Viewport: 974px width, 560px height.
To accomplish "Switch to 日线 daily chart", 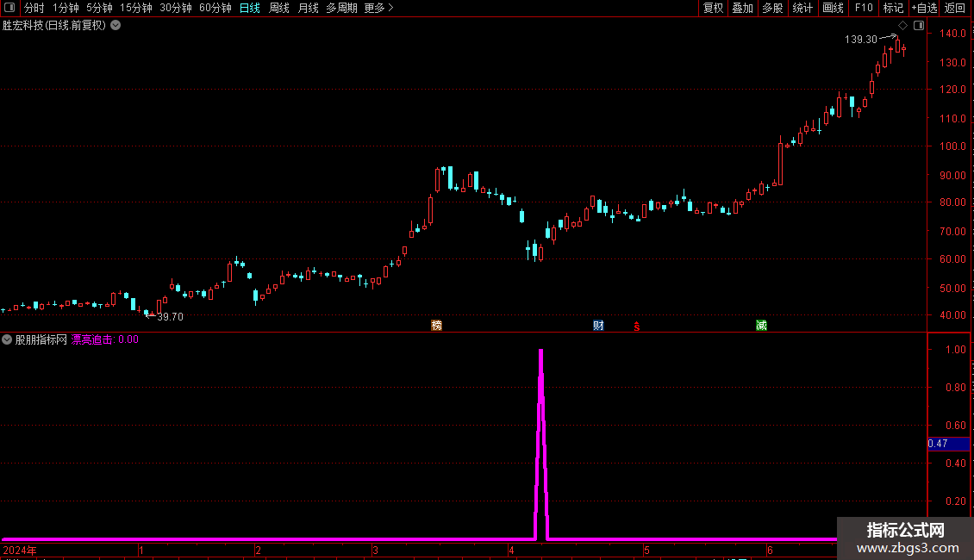I will point(250,8).
